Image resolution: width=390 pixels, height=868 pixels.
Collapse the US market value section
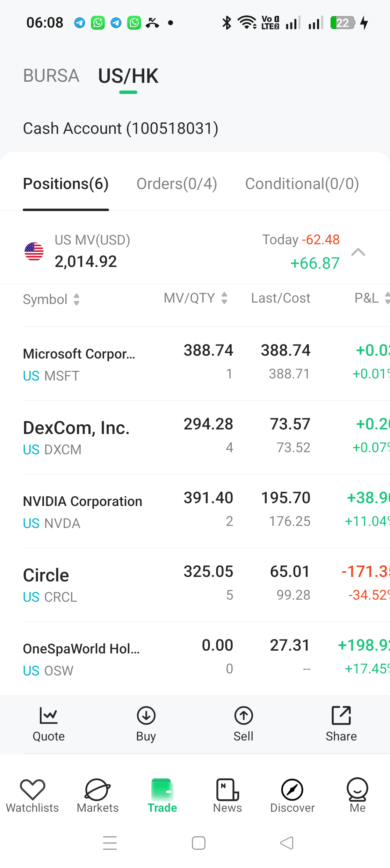point(358,252)
